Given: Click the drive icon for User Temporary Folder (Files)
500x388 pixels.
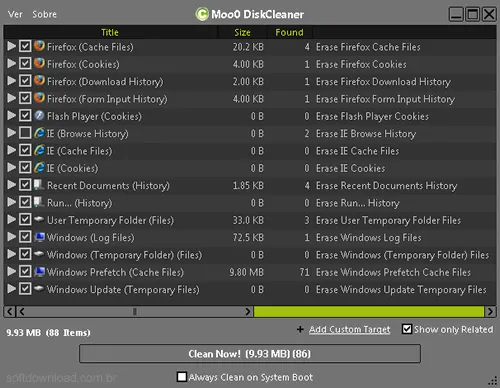Looking at the screenshot, I should tap(39, 219).
